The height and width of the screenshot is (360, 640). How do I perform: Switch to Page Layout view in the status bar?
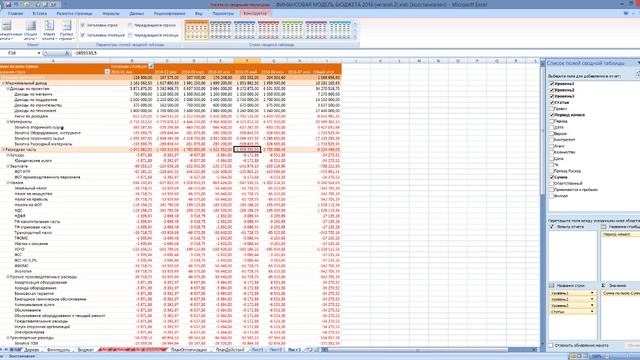[580, 356]
